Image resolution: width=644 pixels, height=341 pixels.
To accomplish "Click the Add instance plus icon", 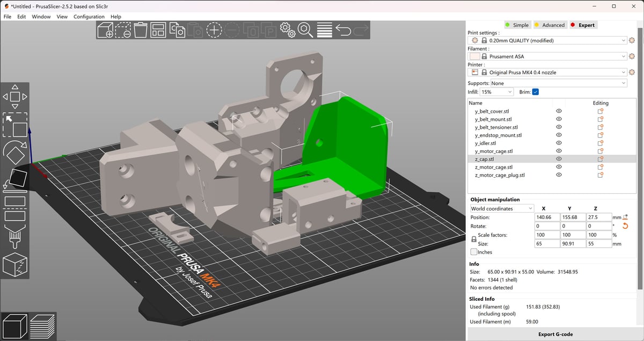I will click(x=214, y=30).
